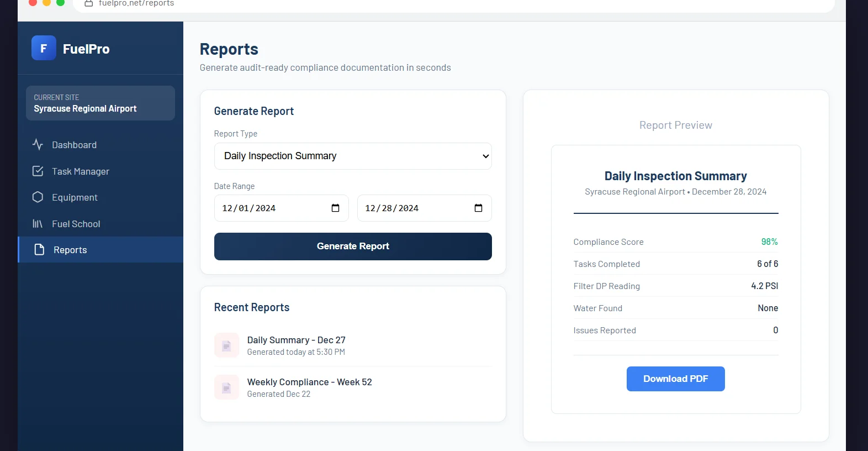Click the 'Generated Dec 22' text
868x451 pixels.
[x=279, y=394]
